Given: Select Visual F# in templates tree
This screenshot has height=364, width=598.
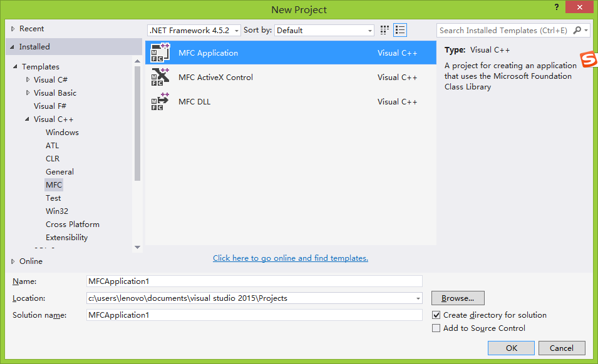Looking at the screenshot, I should click(x=50, y=106).
